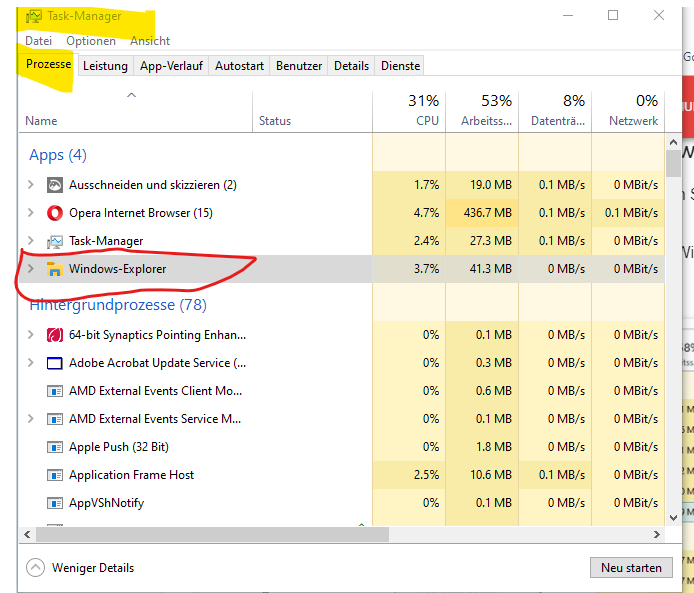
Task: Click the Ausschneiden und skizzieren app icon
Action: click(54, 185)
